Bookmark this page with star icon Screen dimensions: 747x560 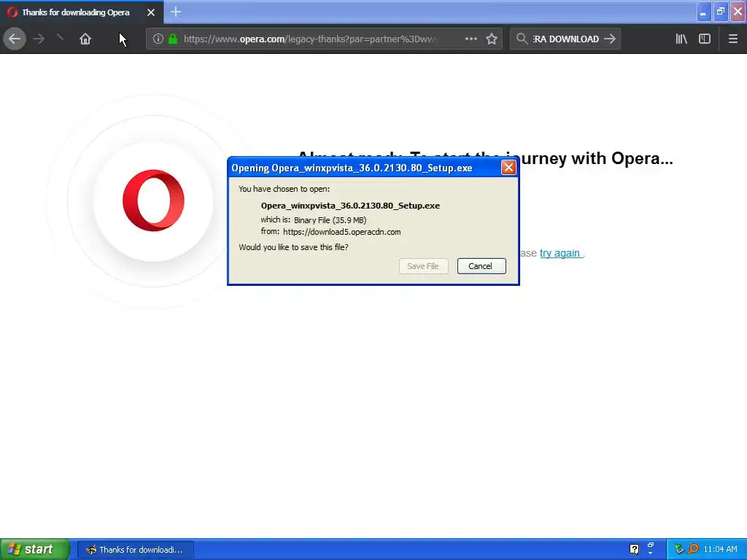(x=492, y=39)
